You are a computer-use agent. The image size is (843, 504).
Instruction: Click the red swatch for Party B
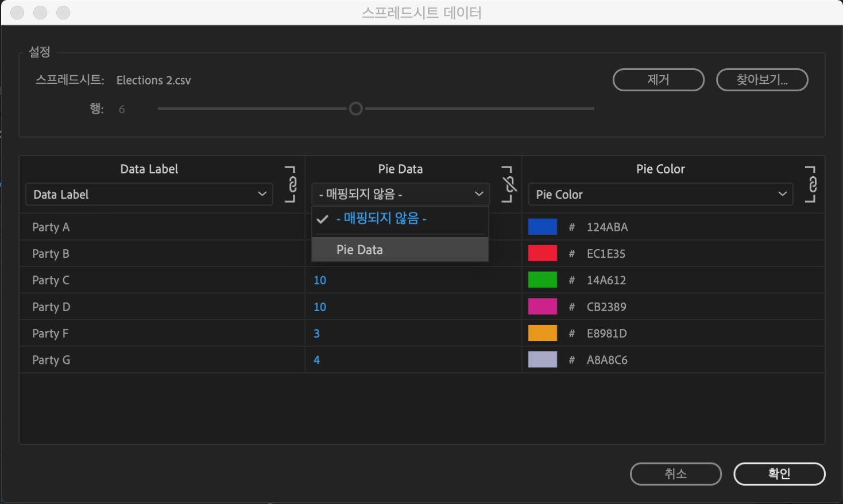(x=543, y=253)
